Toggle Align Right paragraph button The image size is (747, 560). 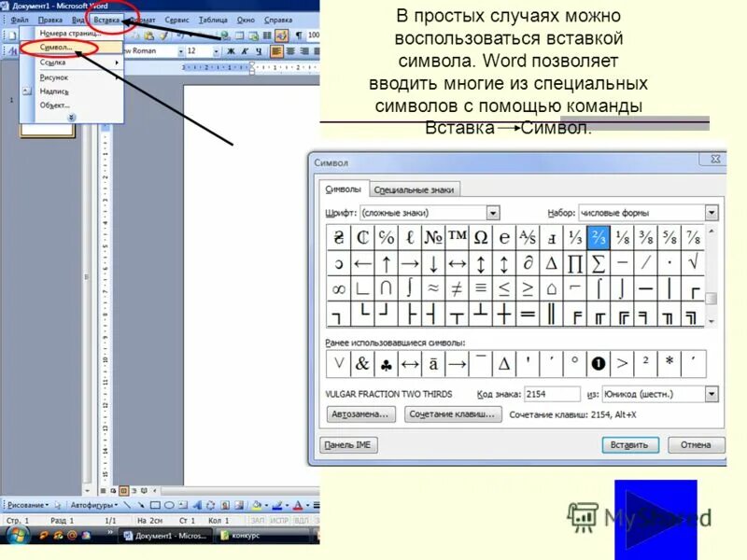[304, 51]
